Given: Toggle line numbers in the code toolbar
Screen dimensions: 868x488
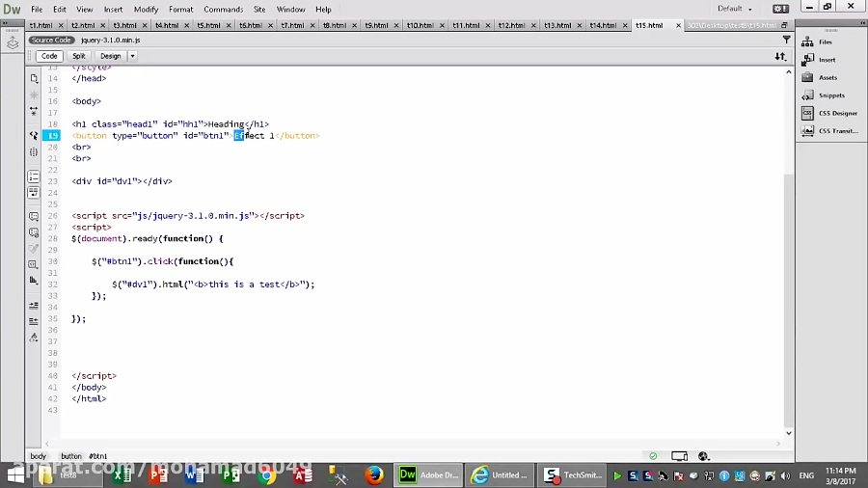Looking at the screenshot, I should (34, 177).
